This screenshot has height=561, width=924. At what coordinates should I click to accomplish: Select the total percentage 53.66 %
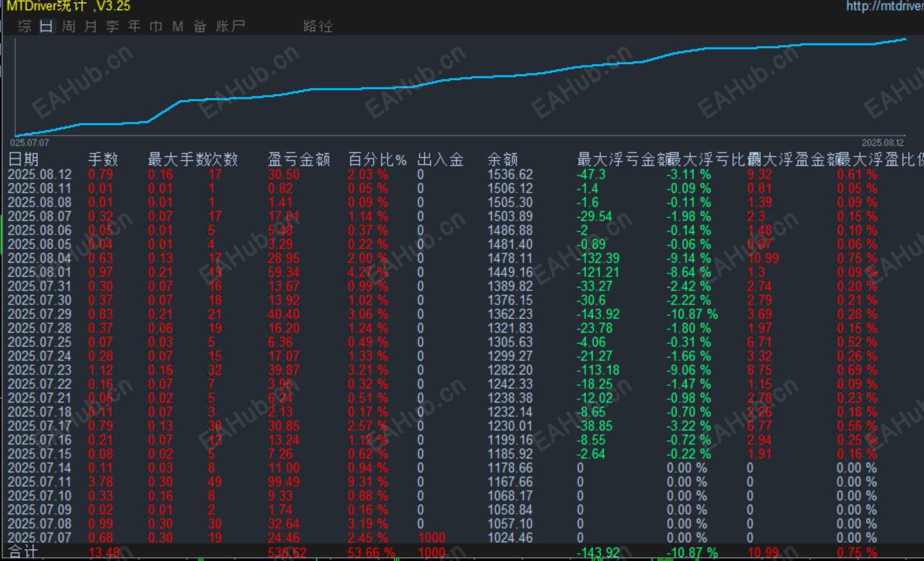click(371, 552)
